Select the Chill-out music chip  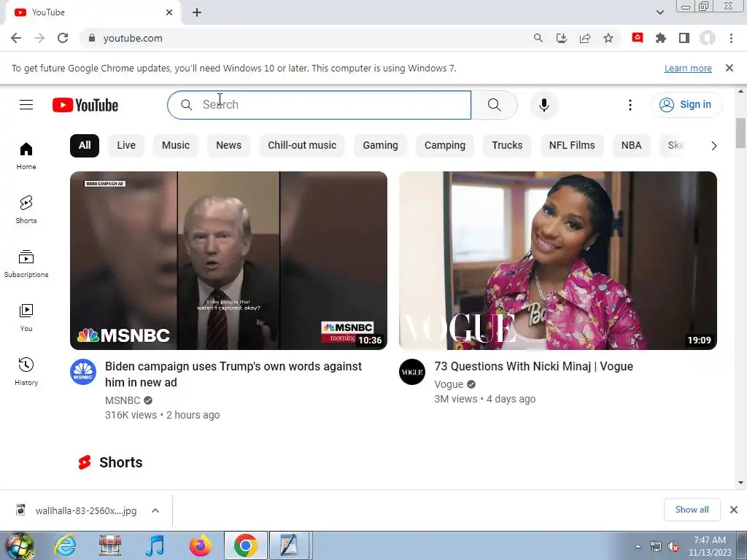[x=302, y=145]
